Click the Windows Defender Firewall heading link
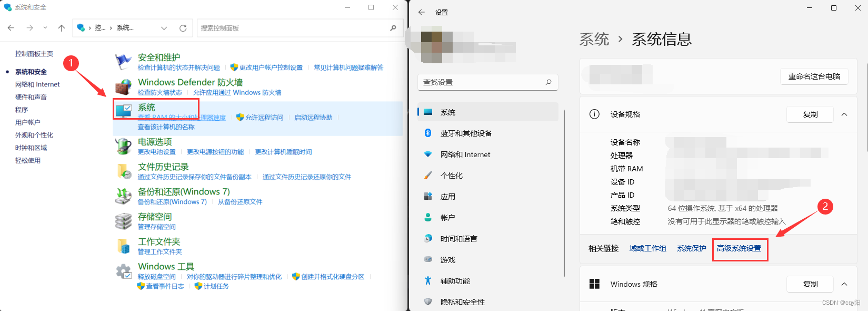The width and height of the screenshot is (868, 311). 191,82
